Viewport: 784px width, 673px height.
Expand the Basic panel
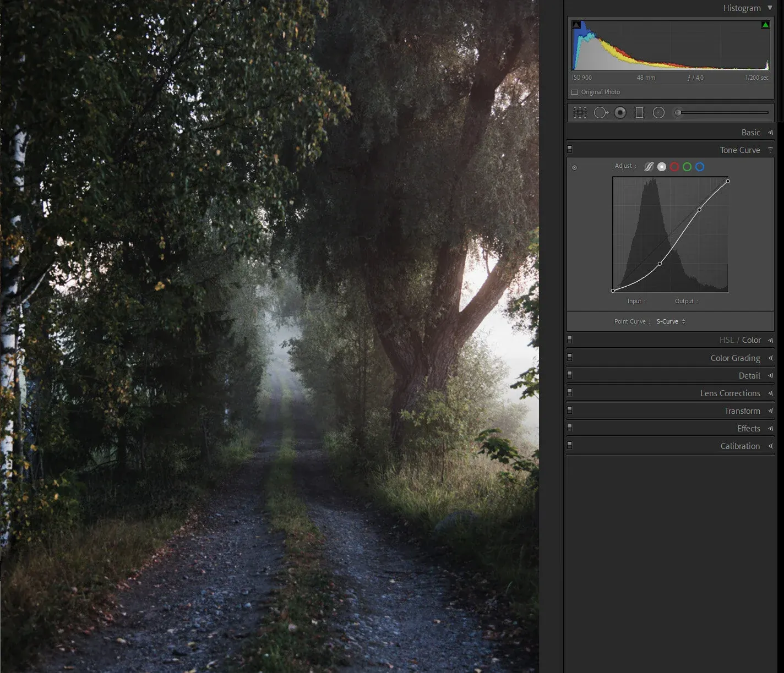pyautogui.click(x=750, y=132)
